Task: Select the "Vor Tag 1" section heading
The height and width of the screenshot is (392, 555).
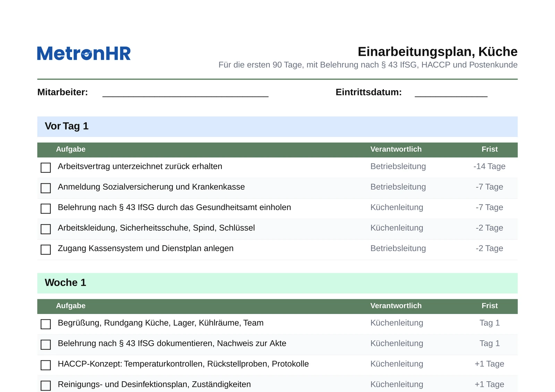Action: click(67, 126)
